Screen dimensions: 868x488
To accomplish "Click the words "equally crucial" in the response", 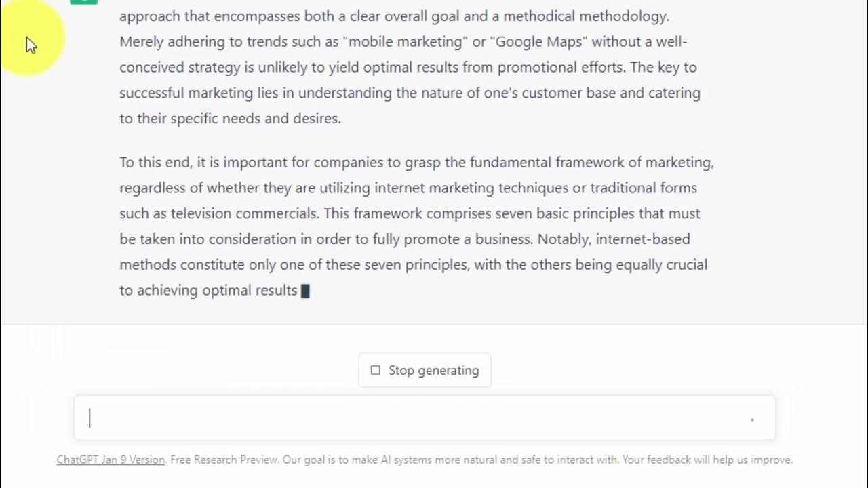I will [x=661, y=265].
